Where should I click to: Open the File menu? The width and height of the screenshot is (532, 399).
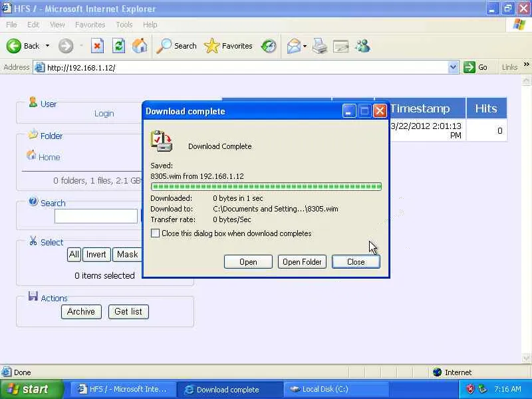click(x=11, y=25)
